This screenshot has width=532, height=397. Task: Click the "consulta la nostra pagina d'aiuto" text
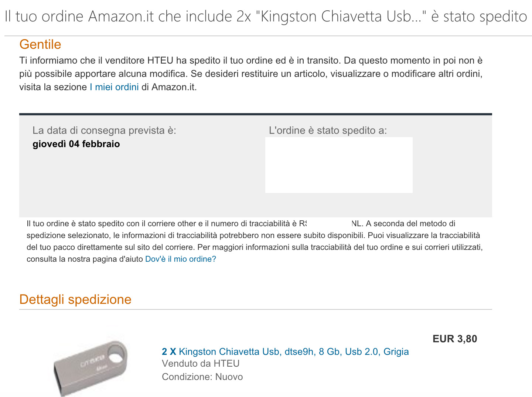point(85,259)
